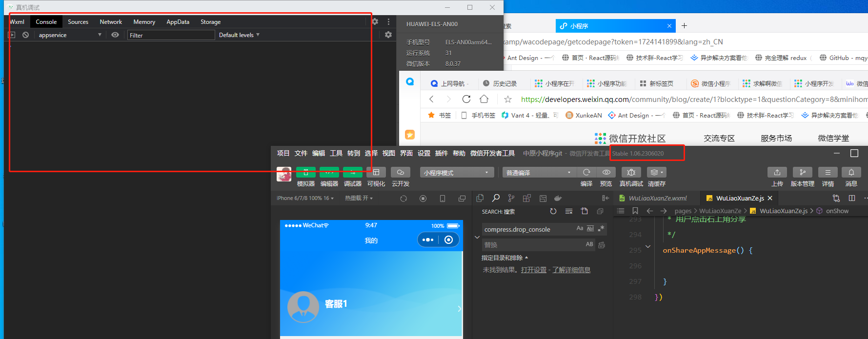This screenshot has height=339, width=868.
Task: Switch to AppData tab in debugger window
Action: pyautogui.click(x=178, y=22)
